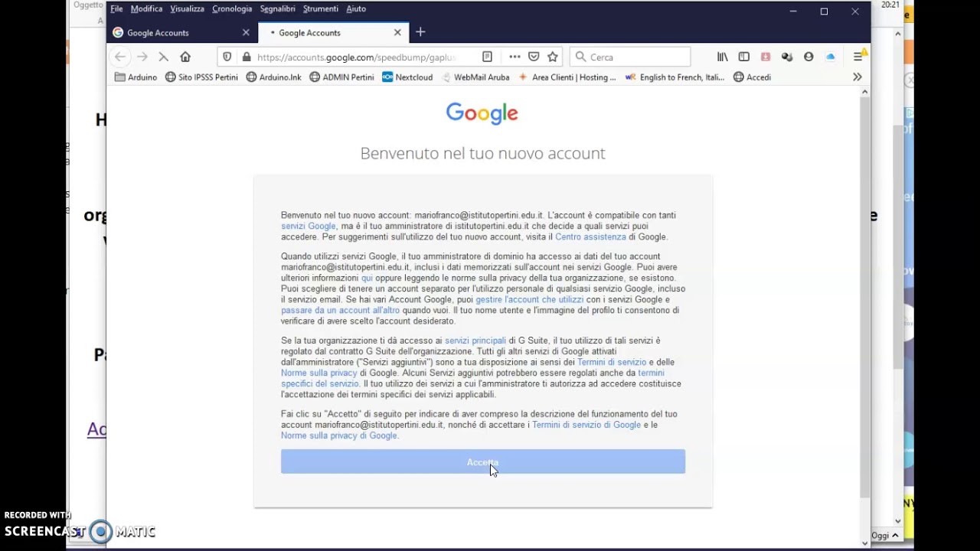Open the File menu

tap(116, 8)
